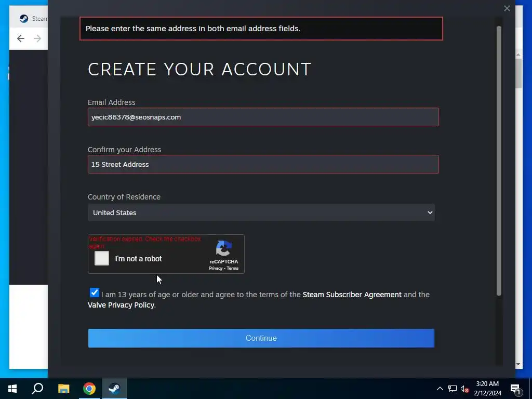The image size is (532, 399).
Task: Open the Windows Start menu
Action: coord(12,389)
